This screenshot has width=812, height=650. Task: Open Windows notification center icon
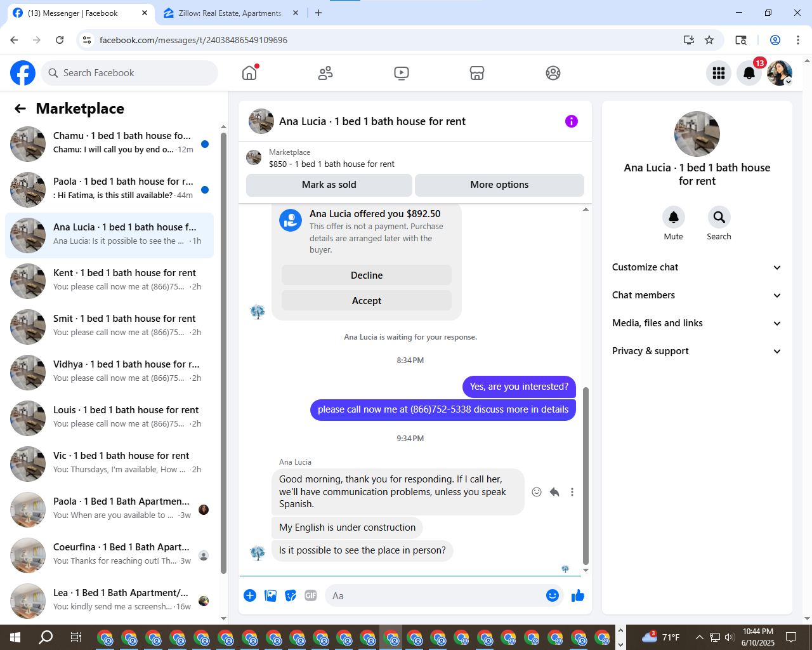click(791, 637)
